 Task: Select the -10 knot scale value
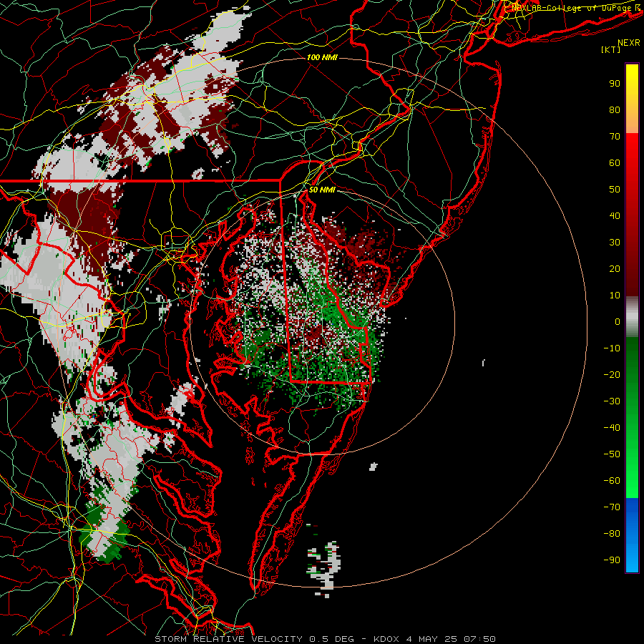tap(612, 348)
